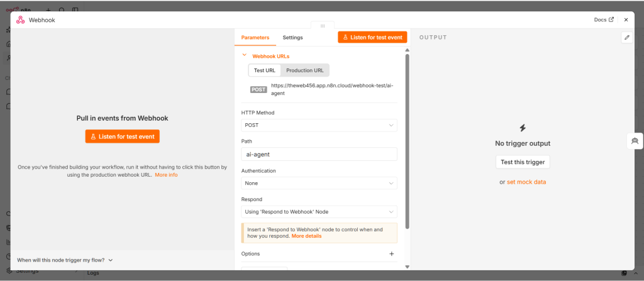Click the n8n logo in background window

[18, 9]
